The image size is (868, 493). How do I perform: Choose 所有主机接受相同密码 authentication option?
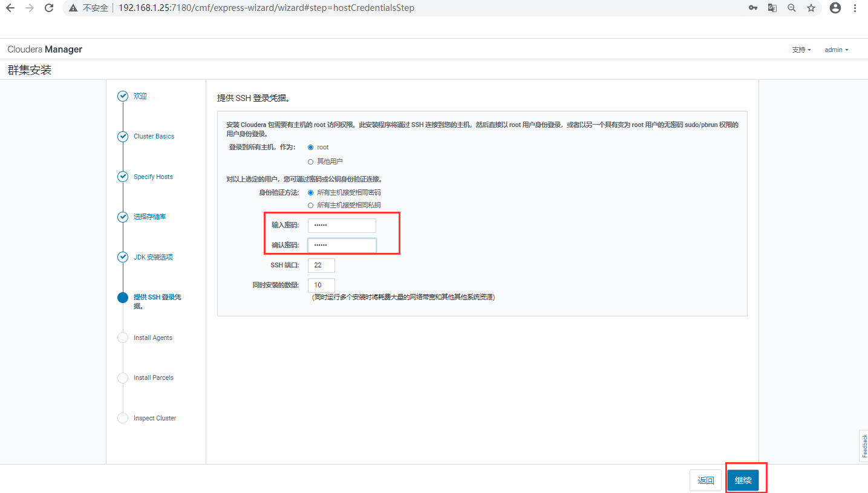point(311,192)
